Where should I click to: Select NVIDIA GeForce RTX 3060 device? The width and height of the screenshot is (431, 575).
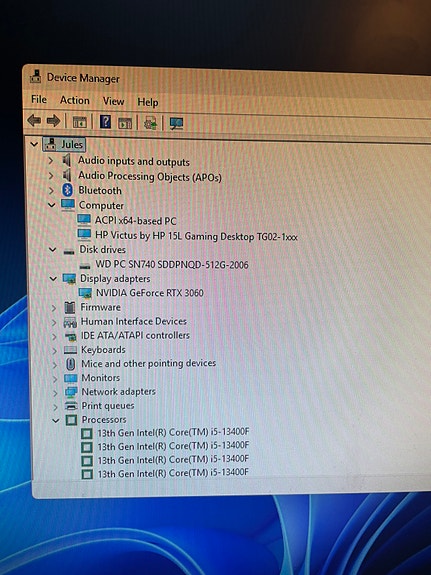point(150,293)
